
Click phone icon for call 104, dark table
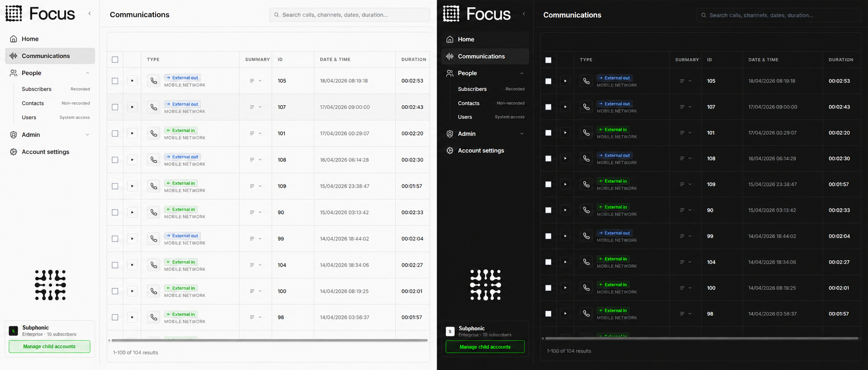(x=586, y=262)
